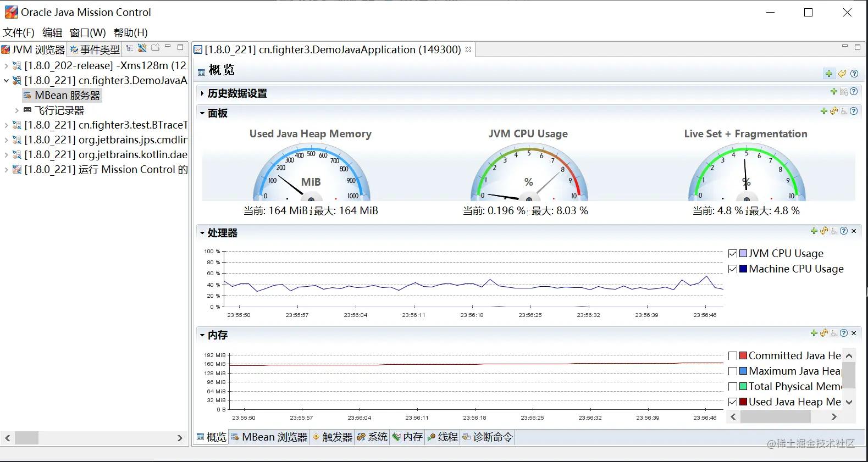Open help for the 内存 chart section

(844, 333)
